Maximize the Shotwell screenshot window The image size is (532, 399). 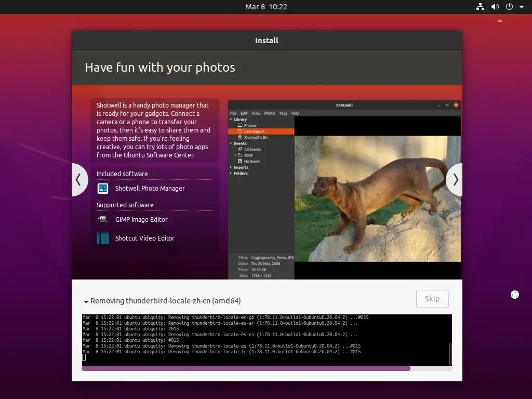(x=447, y=105)
